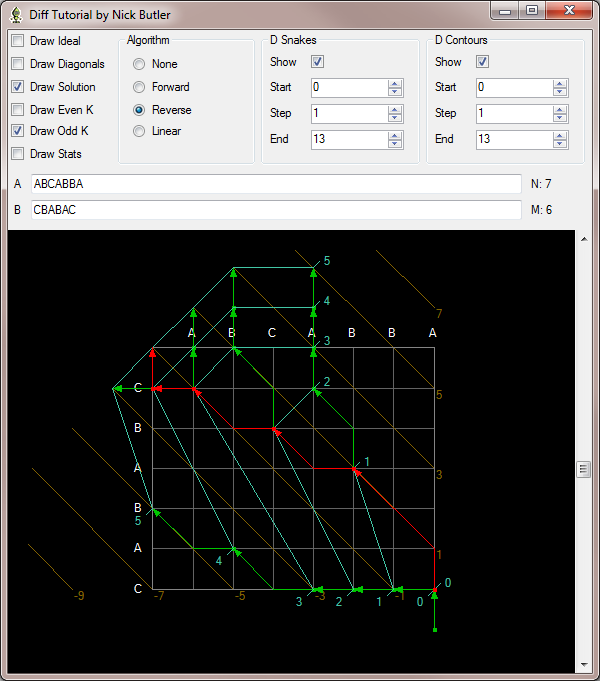600x681 pixels.
Task: Minimize the Diff Tutorial window
Action: tap(505, 11)
